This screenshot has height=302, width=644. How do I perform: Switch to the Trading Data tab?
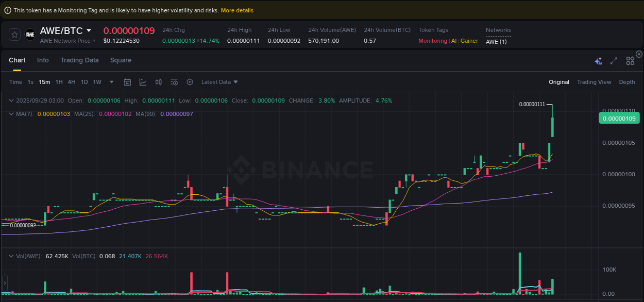[79, 60]
